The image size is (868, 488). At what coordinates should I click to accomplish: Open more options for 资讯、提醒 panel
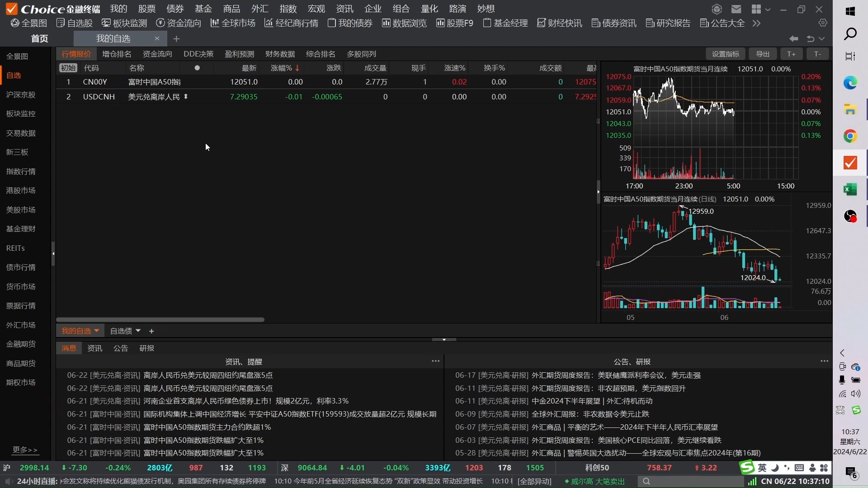[x=435, y=361]
